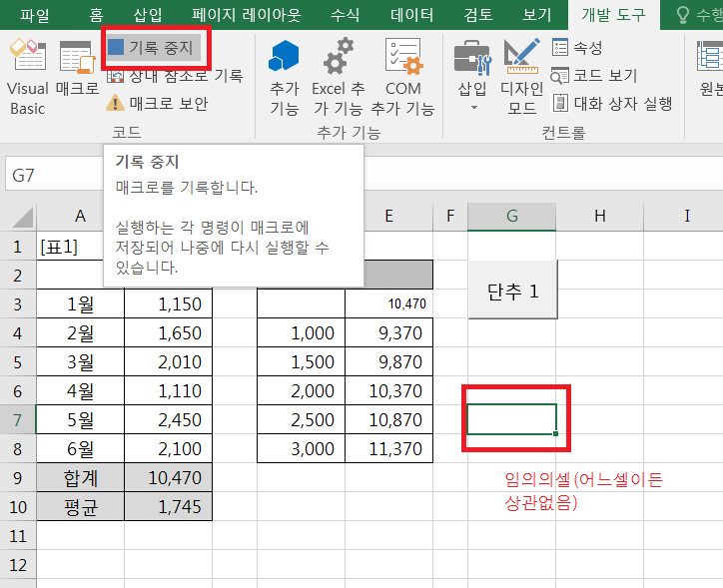Screen dimensions: 723x588
Task: Switch to the 수식 ribbon tab
Action: pos(346,15)
